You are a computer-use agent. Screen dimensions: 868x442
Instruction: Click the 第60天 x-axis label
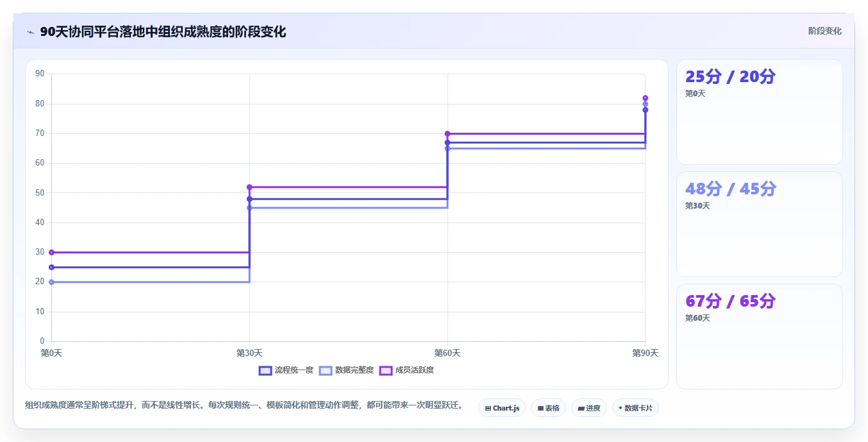pos(447,353)
